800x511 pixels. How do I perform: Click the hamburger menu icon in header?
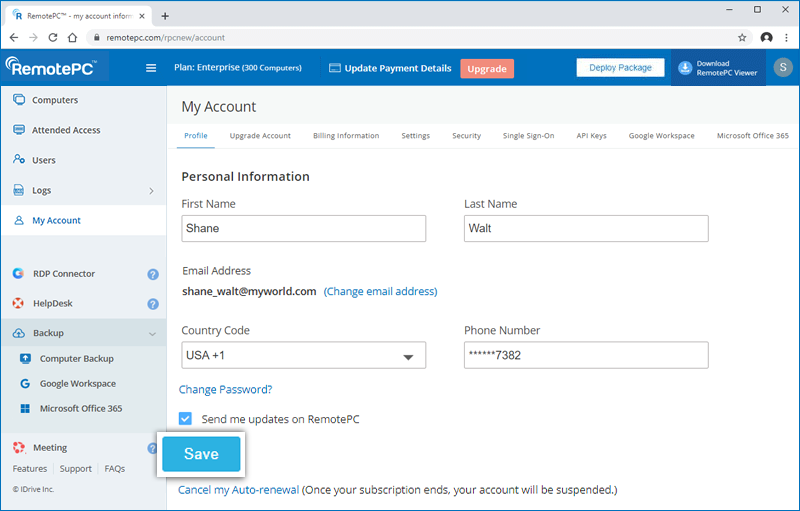click(151, 68)
